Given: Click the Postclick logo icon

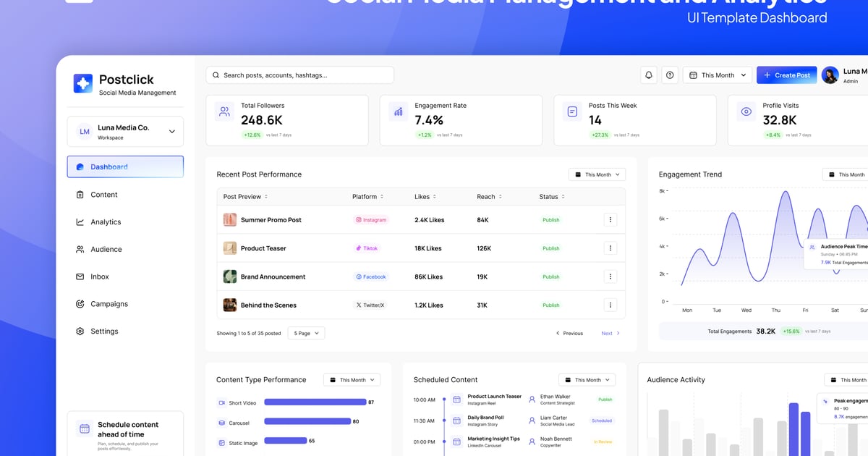Looking at the screenshot, I should coord(83,83).
